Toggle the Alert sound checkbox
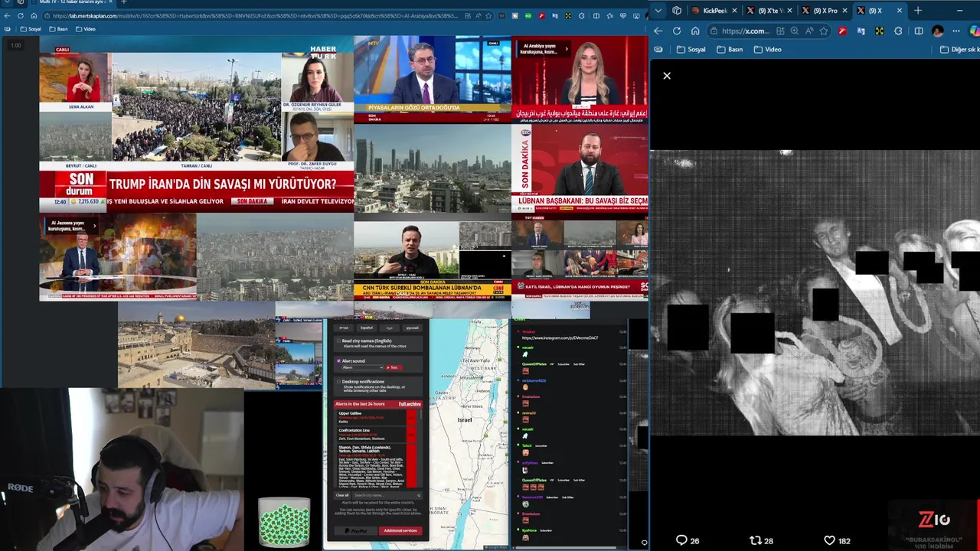This screenshot has height=551, width=980. (339, 360)
